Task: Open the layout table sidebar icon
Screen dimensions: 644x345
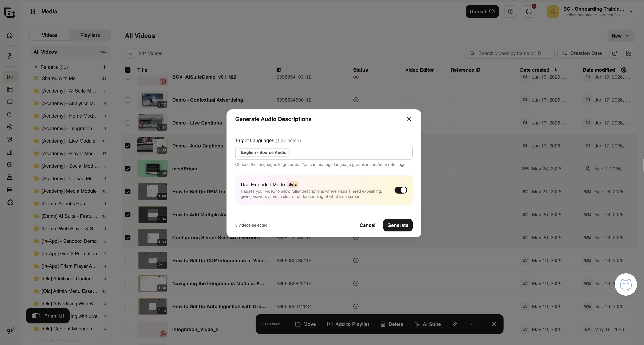Action: click(x=10, y=89)
